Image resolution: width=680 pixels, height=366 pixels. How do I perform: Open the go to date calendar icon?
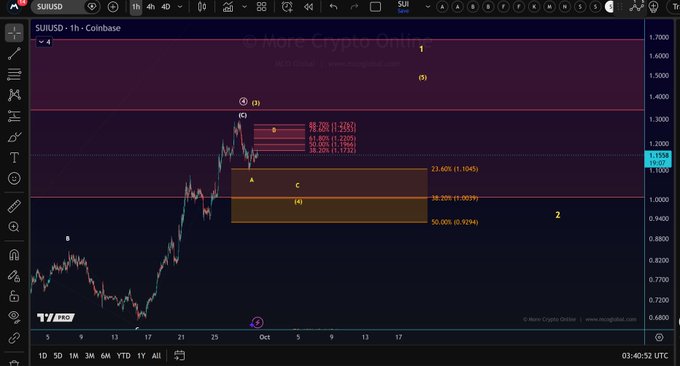point(179,356)
